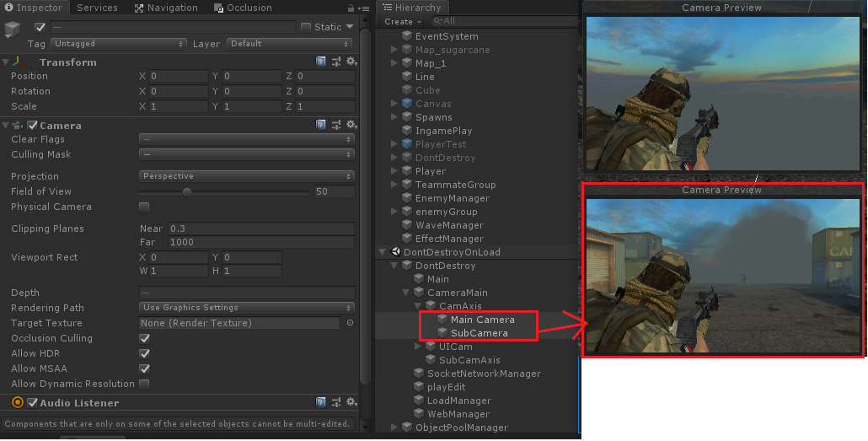
Task: Select the LoadManager object in Hierarchy
Action: [458, 400]
